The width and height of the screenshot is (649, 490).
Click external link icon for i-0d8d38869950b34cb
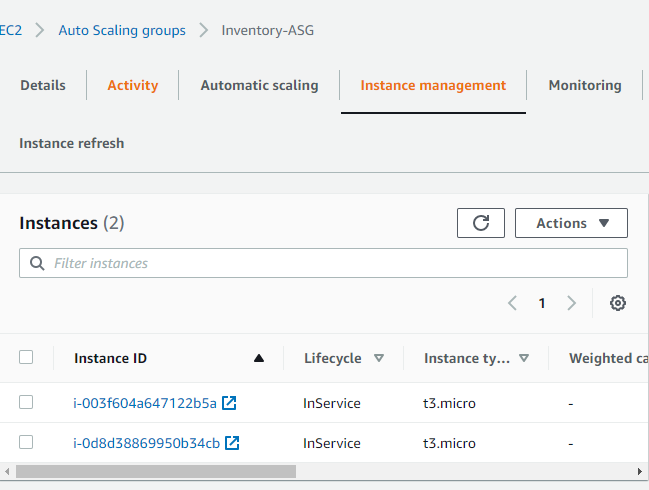(232, 442)
